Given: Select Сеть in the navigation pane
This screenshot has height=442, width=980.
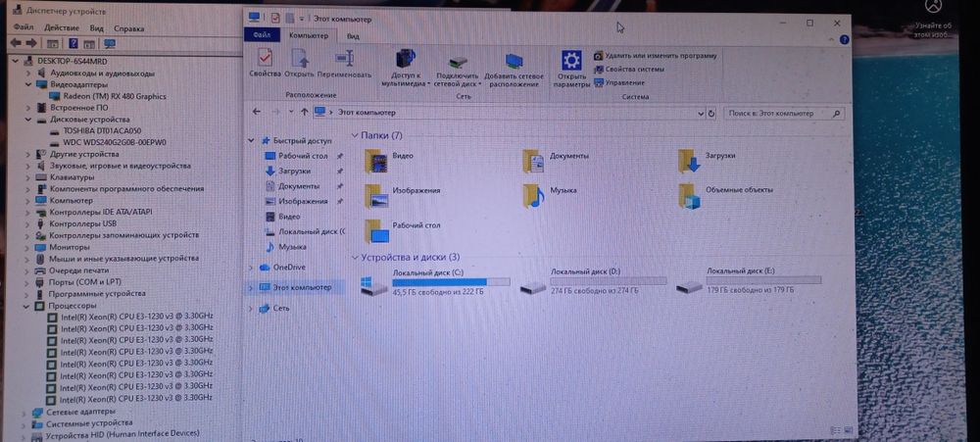Looking at the screenshot, I should coord(274,308).
